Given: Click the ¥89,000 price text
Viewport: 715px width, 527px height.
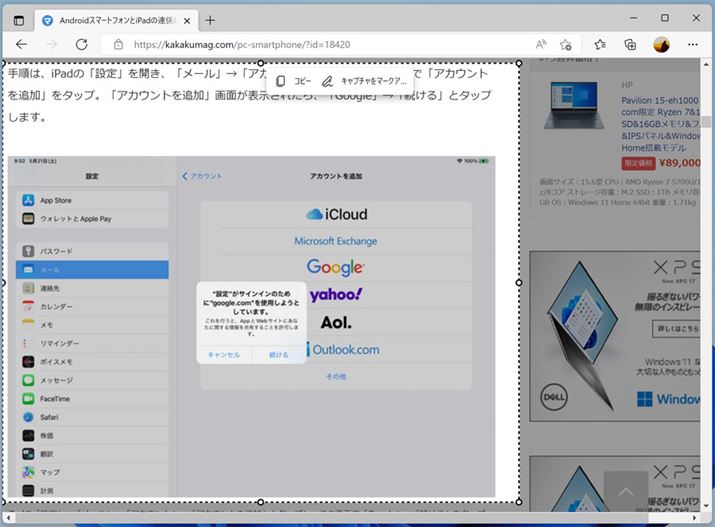Looking at the screenshot, I should [x=679, y=163].
